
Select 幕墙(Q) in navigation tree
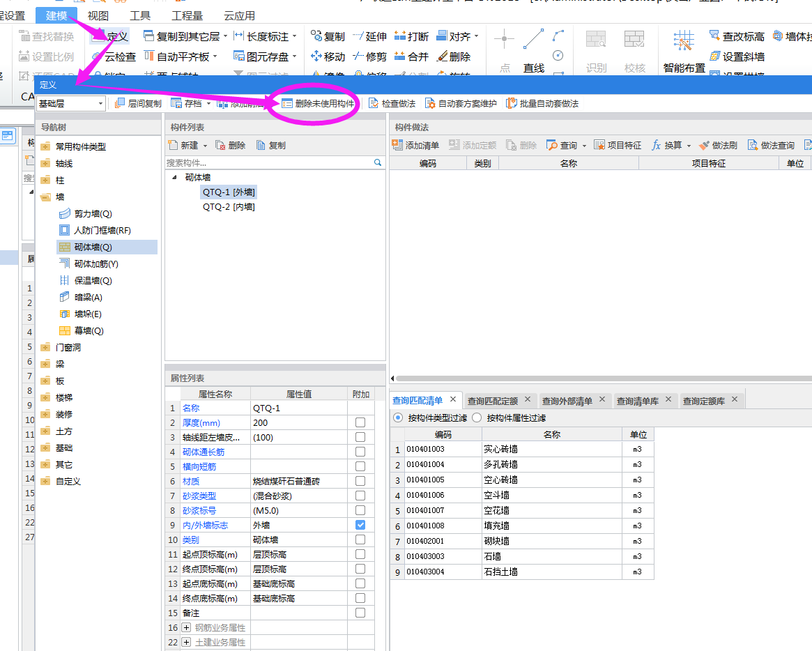point(89,330)
